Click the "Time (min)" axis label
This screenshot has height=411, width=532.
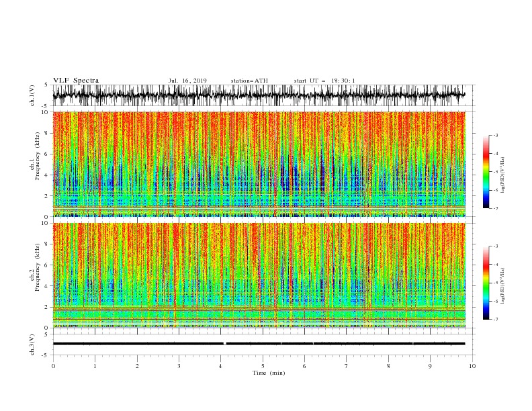(269, 373)
